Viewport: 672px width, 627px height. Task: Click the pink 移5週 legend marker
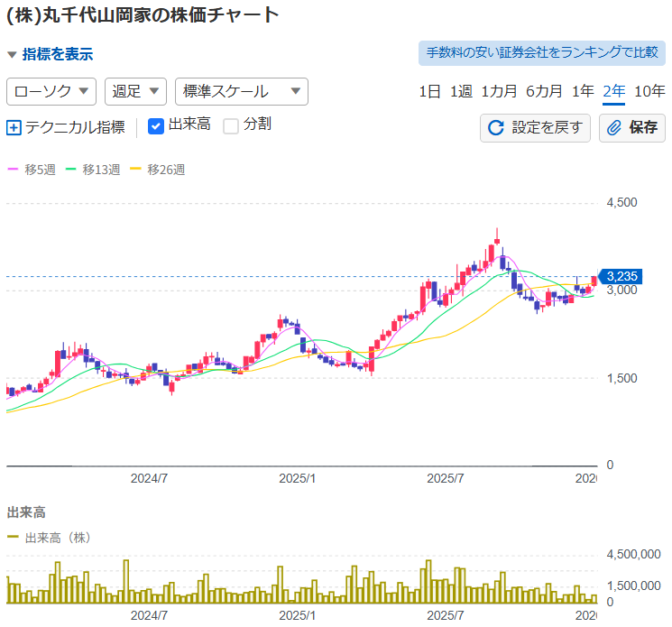click(x=13, y=170)
